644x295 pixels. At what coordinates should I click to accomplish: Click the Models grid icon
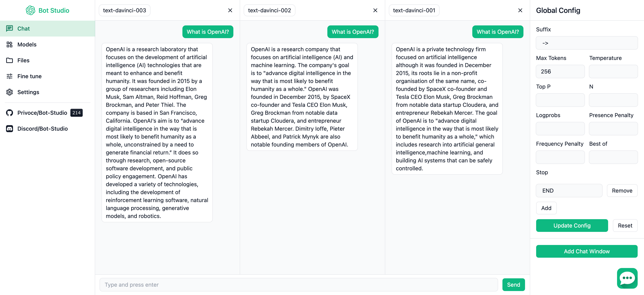coord(10,44)
